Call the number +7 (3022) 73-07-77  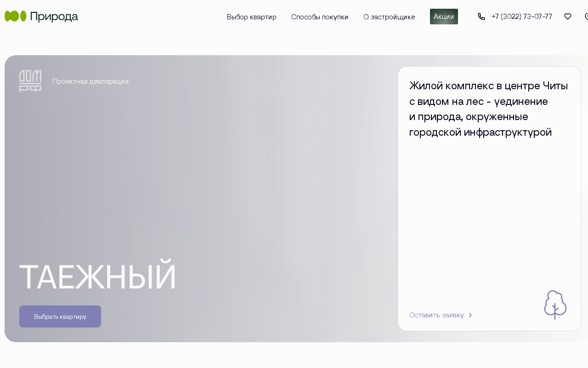tap(522, 17)
